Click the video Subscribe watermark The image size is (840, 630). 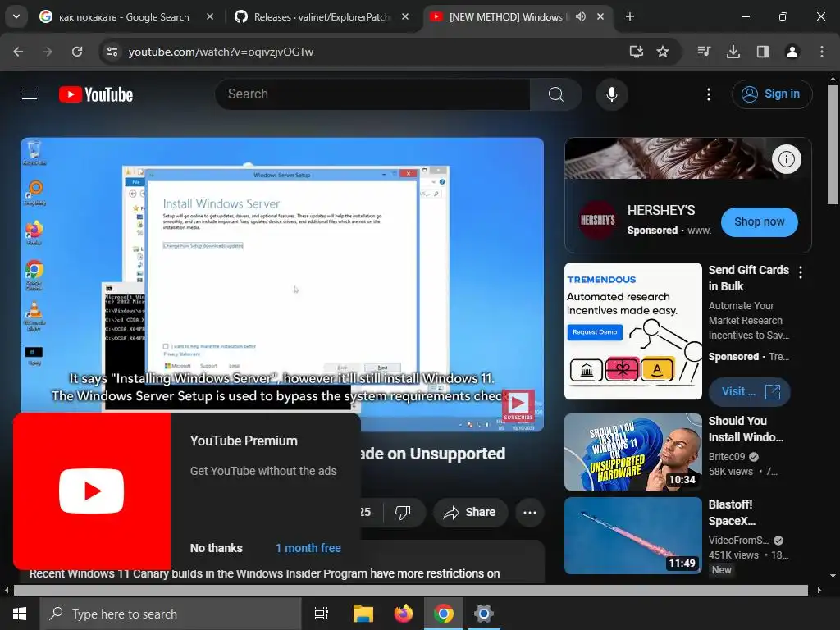[518, 405]
